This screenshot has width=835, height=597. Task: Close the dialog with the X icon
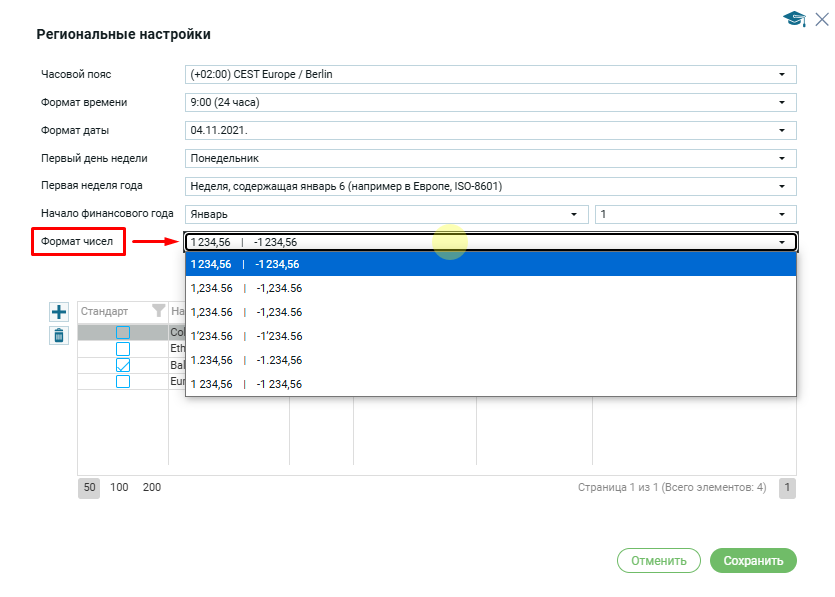click(x=822, y=19)
